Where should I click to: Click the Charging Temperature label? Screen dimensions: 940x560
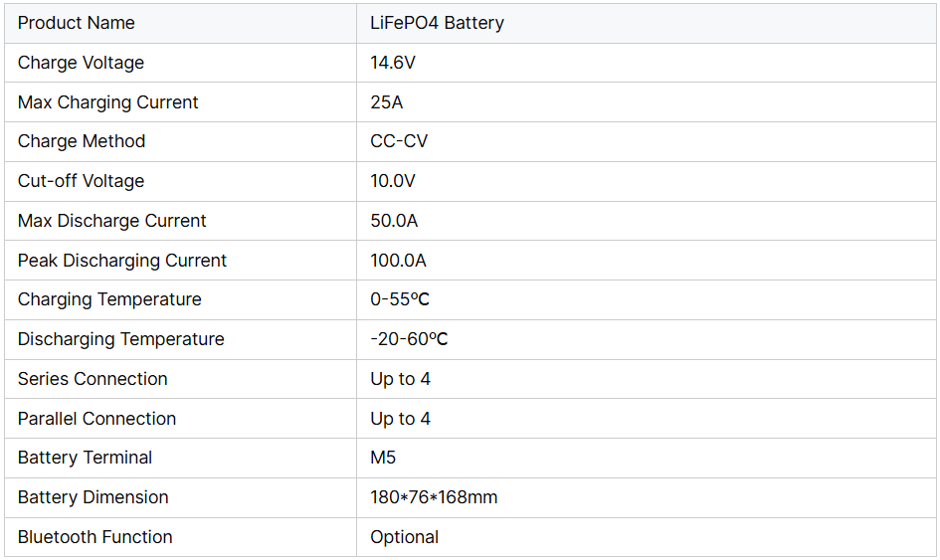click(x=109, y=299)
